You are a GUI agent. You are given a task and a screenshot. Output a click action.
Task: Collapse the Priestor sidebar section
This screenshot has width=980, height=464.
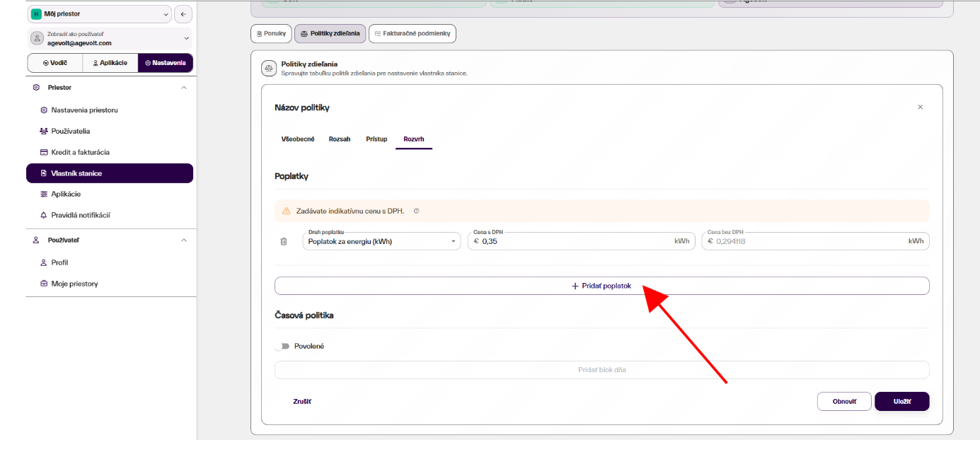pos(184,88)
